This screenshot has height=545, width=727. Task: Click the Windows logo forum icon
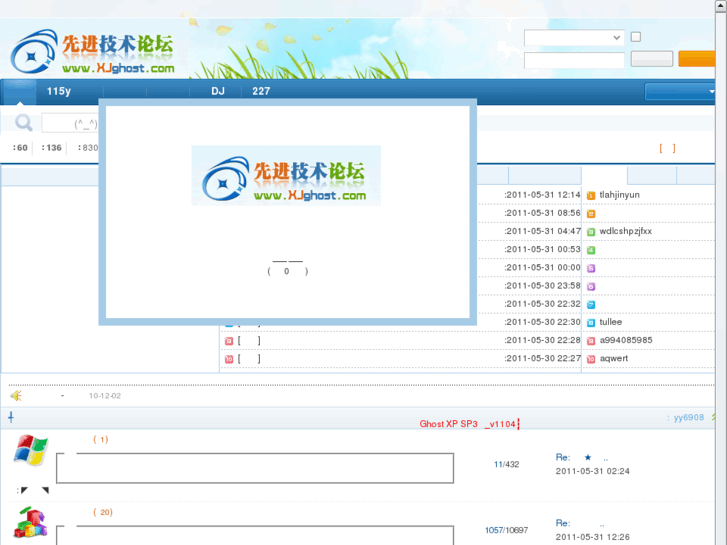click(x=31, y=450)
